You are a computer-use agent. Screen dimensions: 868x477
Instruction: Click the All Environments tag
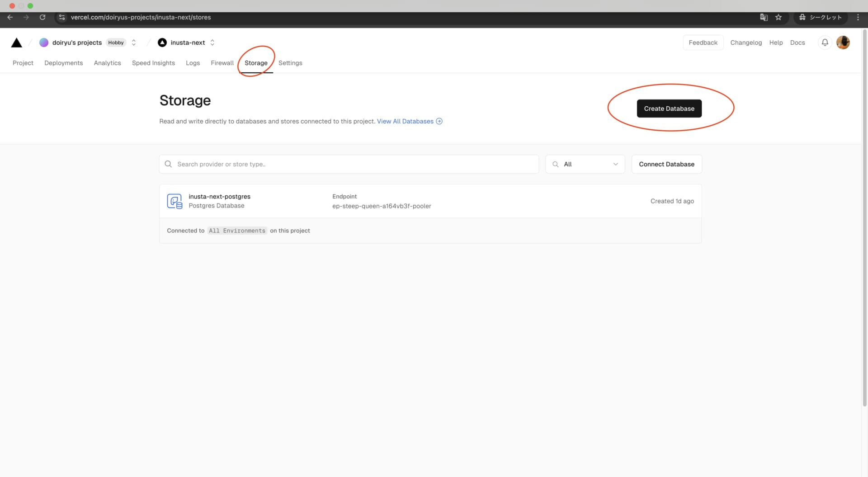237,231
